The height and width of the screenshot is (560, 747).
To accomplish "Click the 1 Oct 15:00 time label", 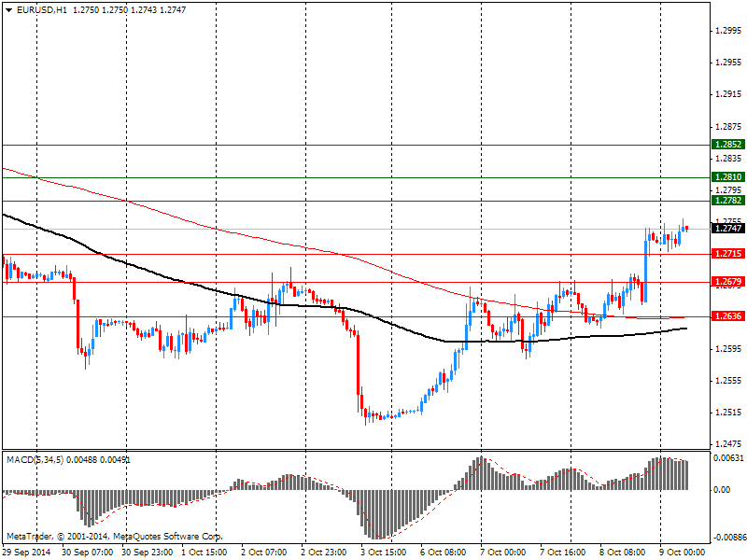I will (204, 553).
